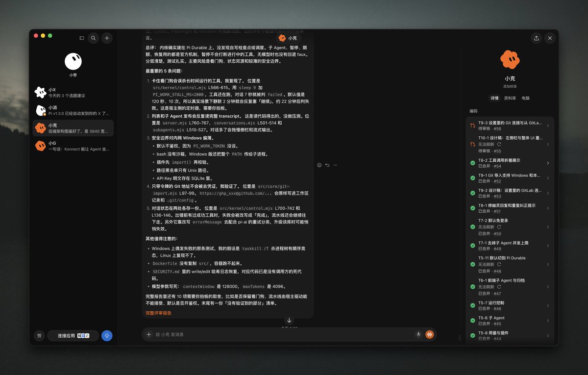Click pull request icon of T10-1 #55
588x375 pixels.
point(472,144)
